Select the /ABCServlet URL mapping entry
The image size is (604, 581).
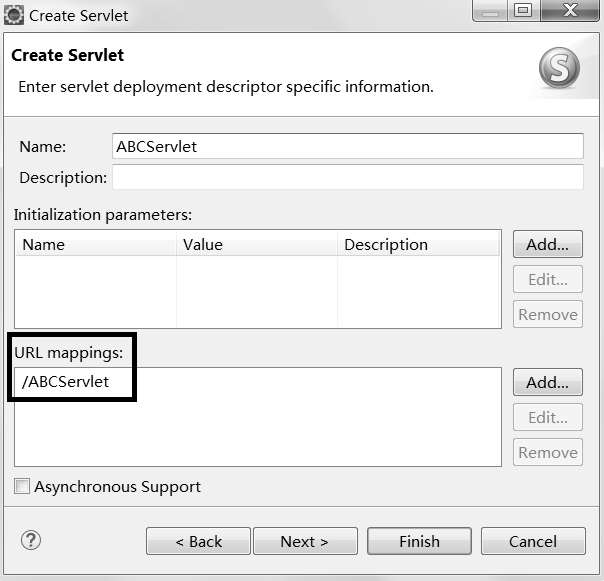(x=66, y=381)
